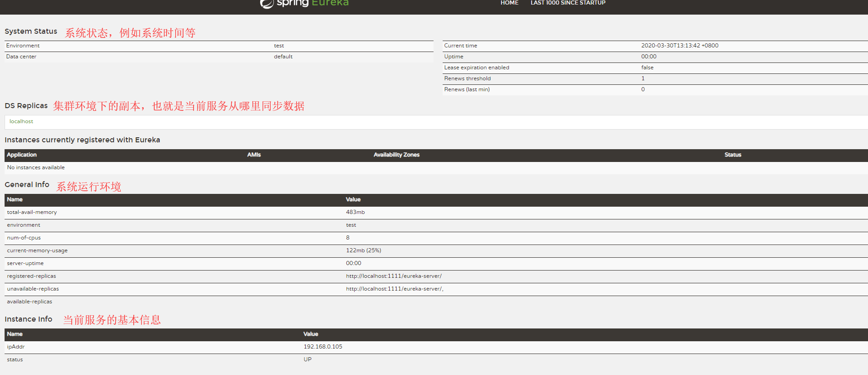The width and height of the screenshot is (868, 375).
Task: Click the General Info environment row name
Action: (x=23, y=225)
